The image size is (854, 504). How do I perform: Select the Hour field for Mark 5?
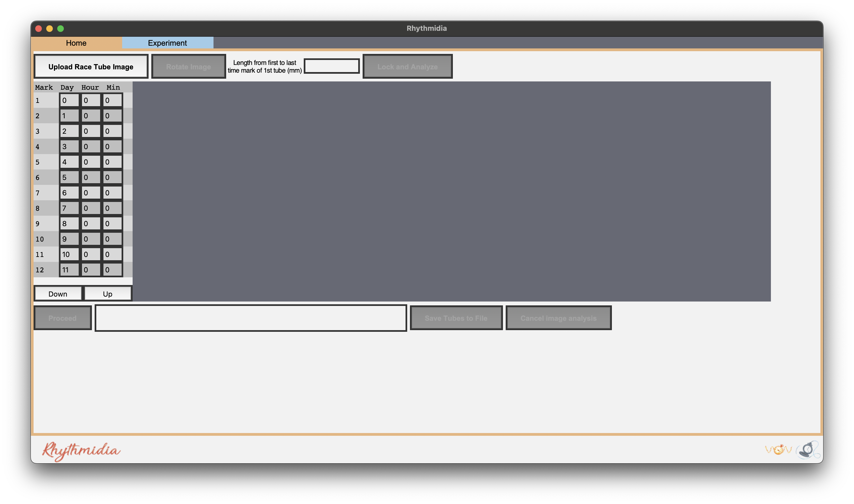tap(91, 162)
